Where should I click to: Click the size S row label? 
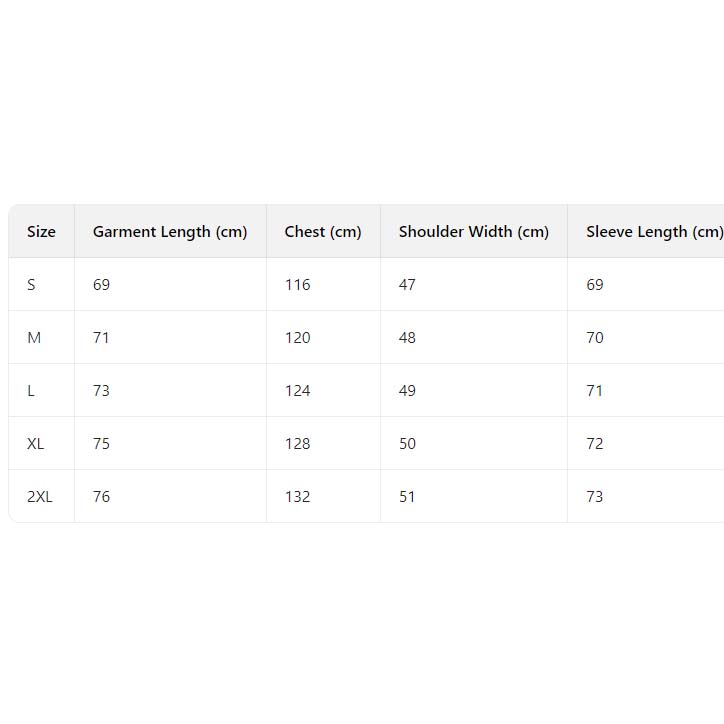click(32, 285)
